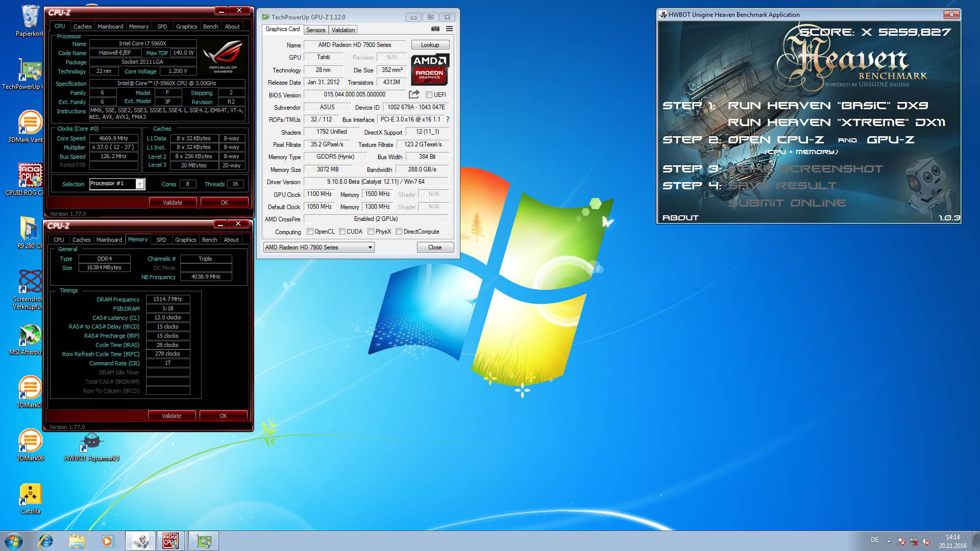Click the Heaven SCORE text at top
The image size is (980, 551).
click(875, 32)
